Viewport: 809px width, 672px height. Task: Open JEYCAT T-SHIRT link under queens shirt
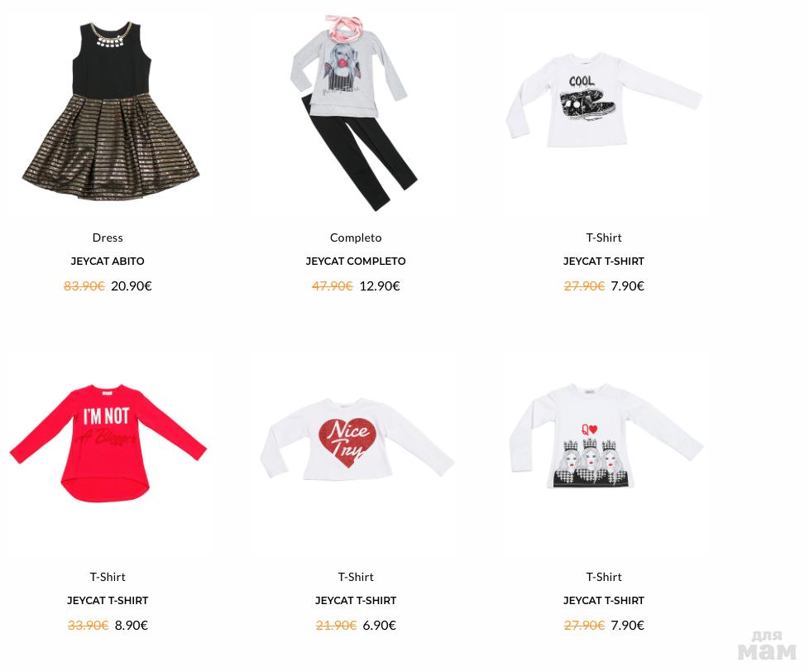604,601
